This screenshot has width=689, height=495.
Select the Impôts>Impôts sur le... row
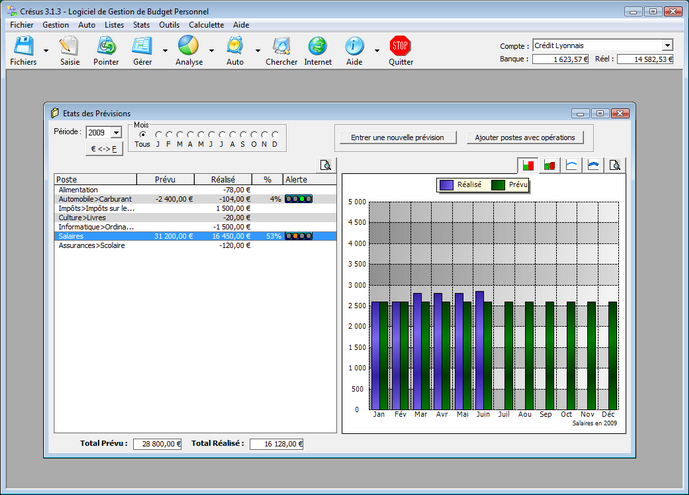point(195,208)
